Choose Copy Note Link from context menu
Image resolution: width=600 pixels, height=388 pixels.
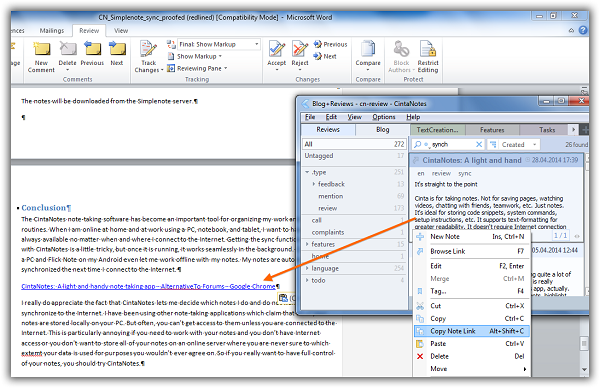coord(471,331)
